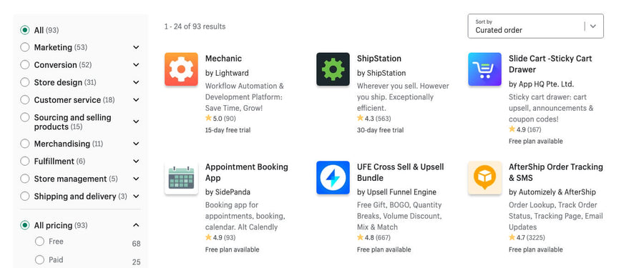Open the Slide Cart shopping cart icon
644x268 pixels.
click(x=484, y=69)
